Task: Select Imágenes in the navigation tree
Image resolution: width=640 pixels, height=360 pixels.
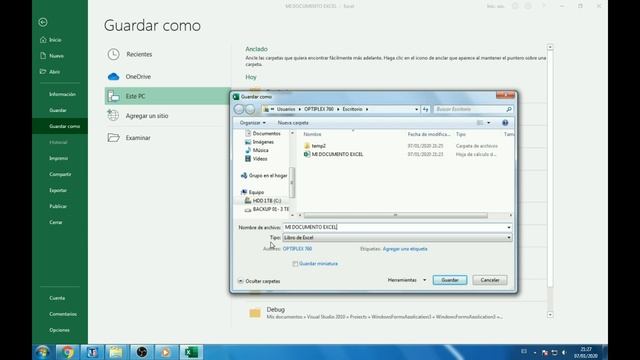Action: (x=260, y=142)
